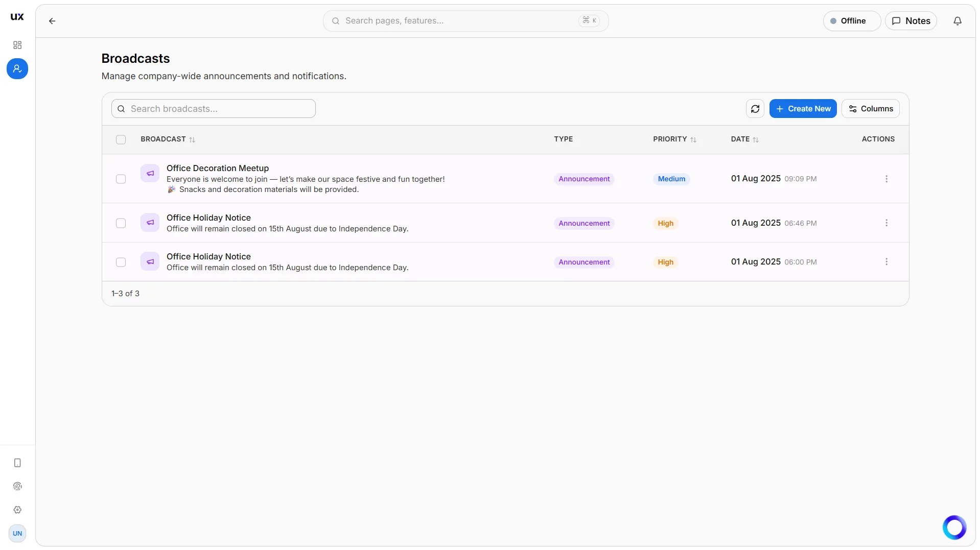The width and height of the screenshot is (980, 550).
Task: Click the UN user avatar
Action: click(17, 533)
